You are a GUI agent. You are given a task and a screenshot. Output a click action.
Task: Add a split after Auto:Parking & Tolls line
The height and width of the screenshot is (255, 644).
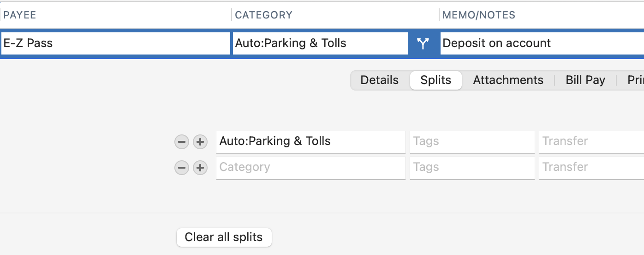click(200, 142)
